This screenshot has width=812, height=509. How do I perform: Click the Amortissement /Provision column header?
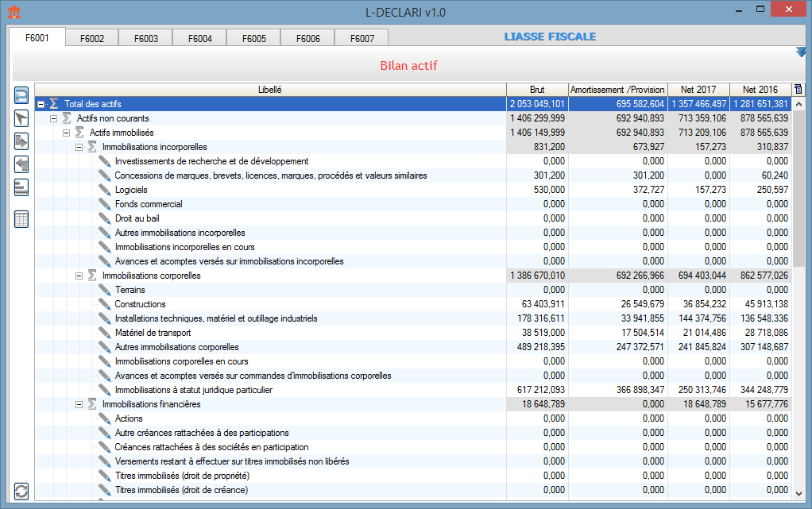coord(618,90)
